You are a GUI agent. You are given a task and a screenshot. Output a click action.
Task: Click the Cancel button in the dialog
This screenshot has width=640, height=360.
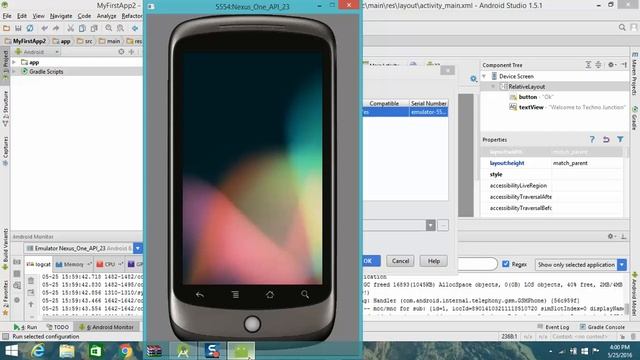tap(400, 261)
